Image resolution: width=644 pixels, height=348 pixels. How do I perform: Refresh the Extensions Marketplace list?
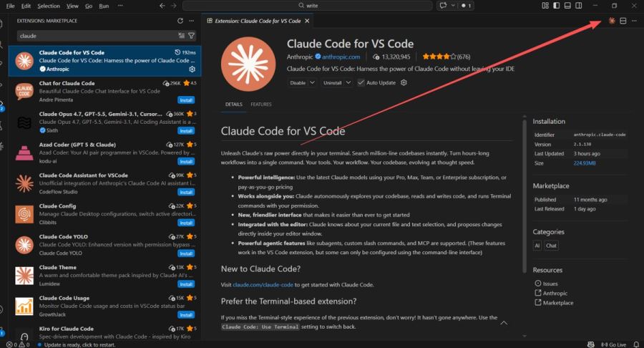180,21
